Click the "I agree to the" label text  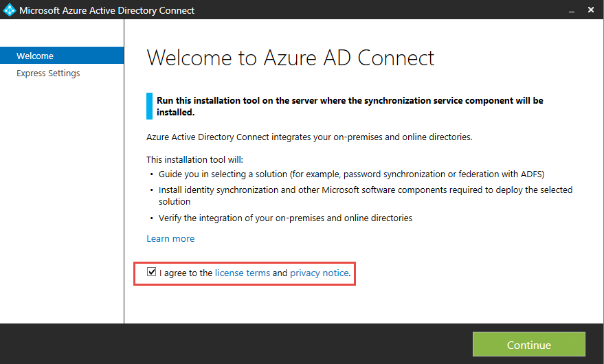pos(186,273)
